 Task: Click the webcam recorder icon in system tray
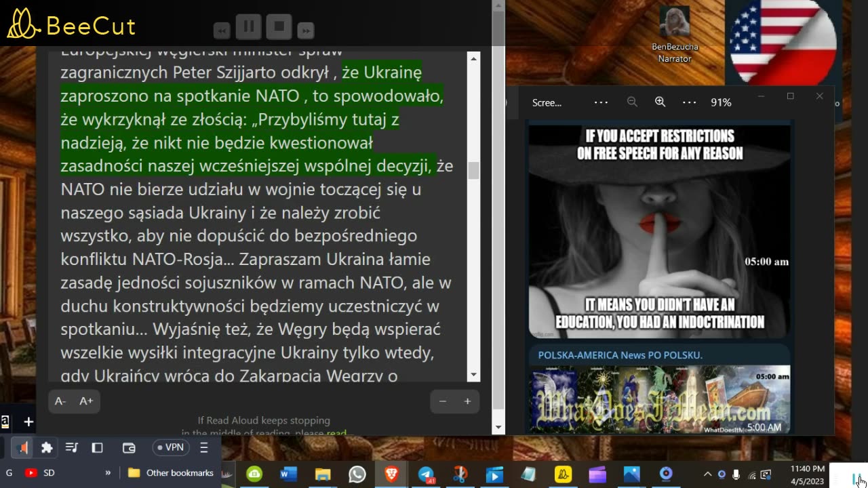[722, 474]
